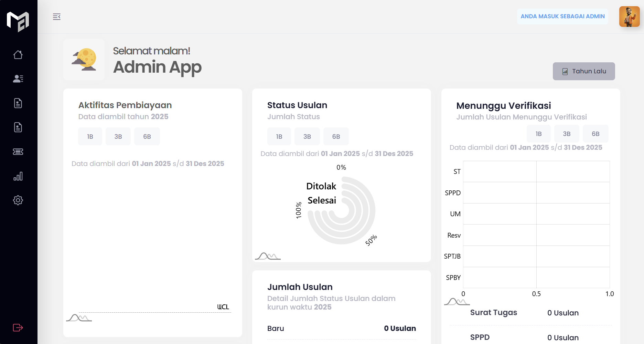
Task: Open the first document sidebar icon
Action: pyautogui.click(x=18, y=103)
